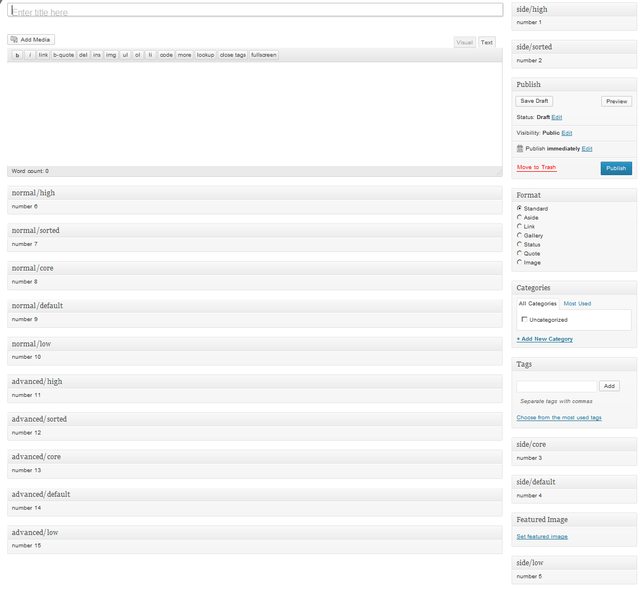Switch to the Visual editor tab
The height and width of the screenshot is (590, 640).
tap(464, 42)
